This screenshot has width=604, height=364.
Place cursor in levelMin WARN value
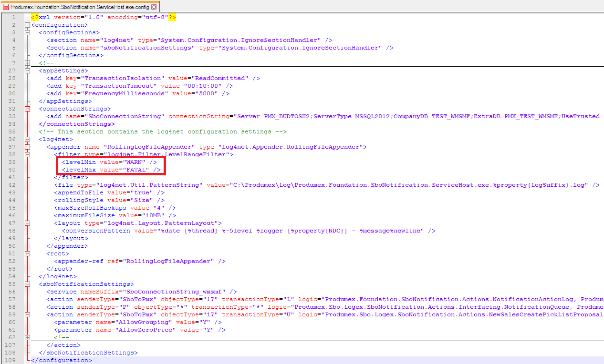135,162
